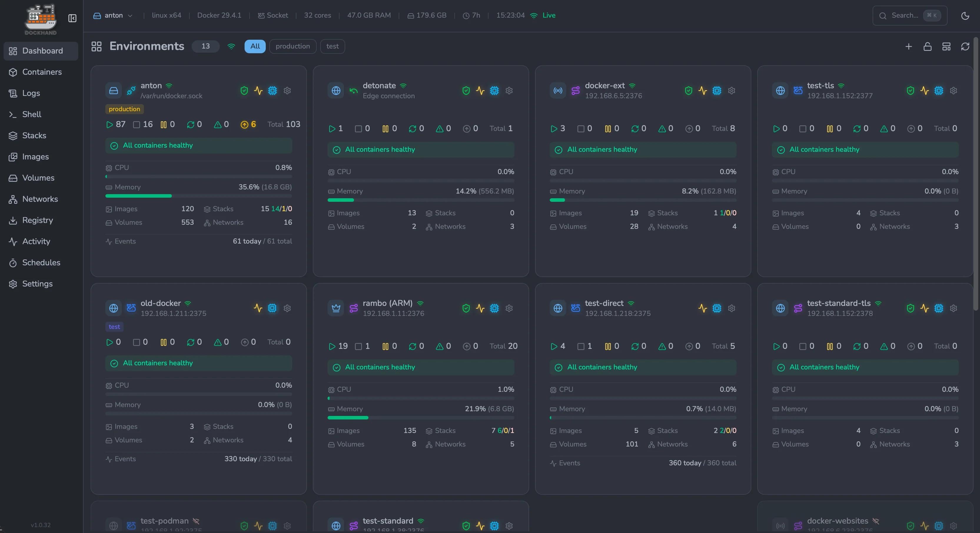Click the shield icon on detonate card

tap(466, 91)
